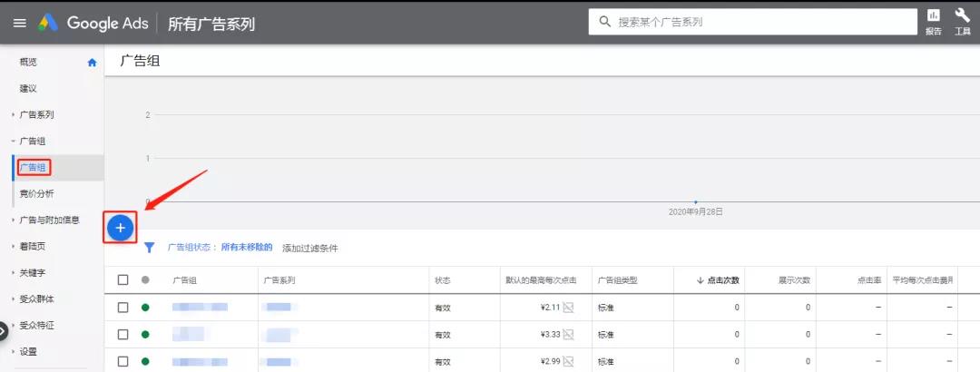
Task: Check the box for the ¥2.11 row
Action: pos(123,307)
